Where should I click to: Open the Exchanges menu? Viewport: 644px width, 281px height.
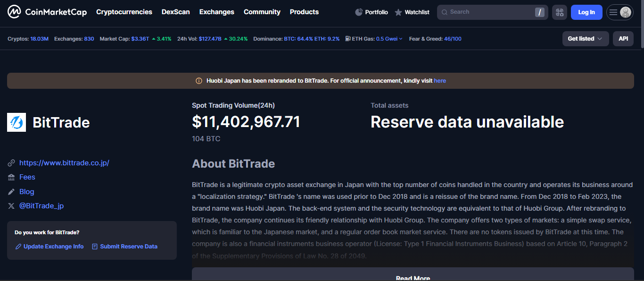[217, 12]
